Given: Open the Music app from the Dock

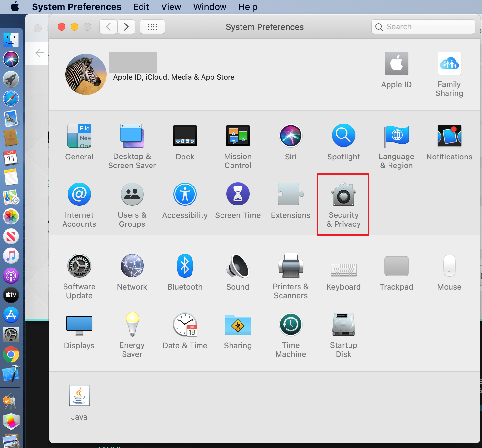Looking at the screenshot, I should click(x=11, y=256).
